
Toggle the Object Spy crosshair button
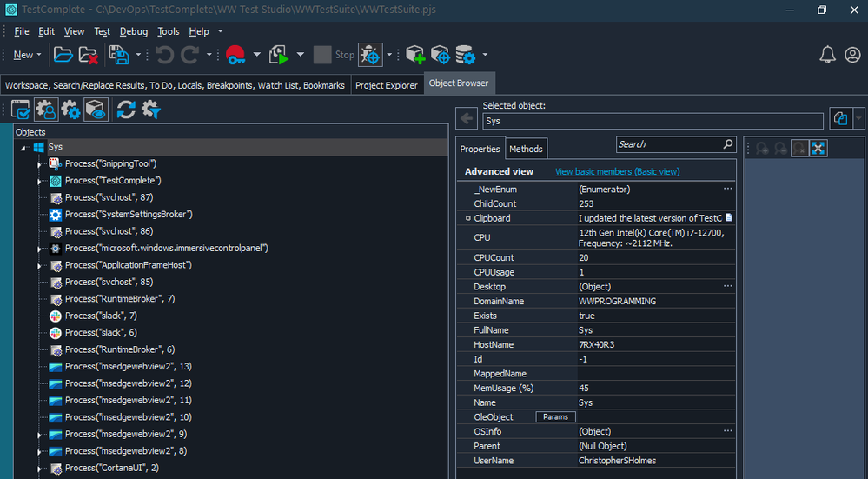[x=370, y=55]
